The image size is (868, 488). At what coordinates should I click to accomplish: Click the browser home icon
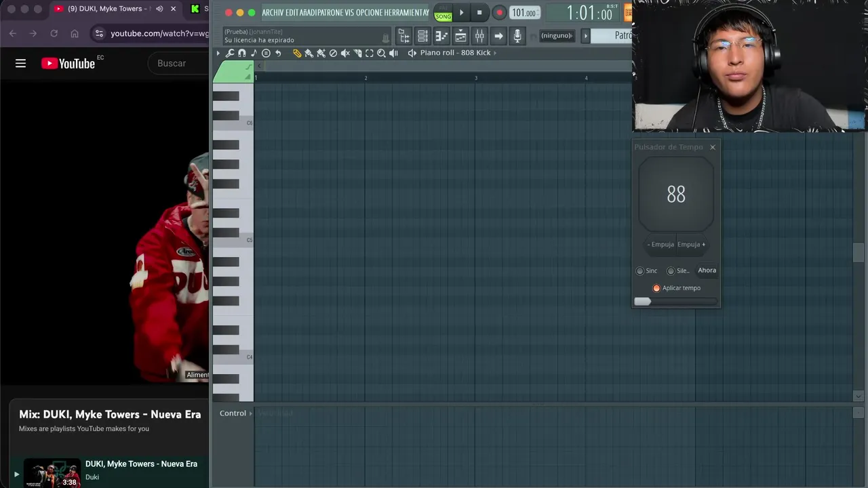(75, 33)
